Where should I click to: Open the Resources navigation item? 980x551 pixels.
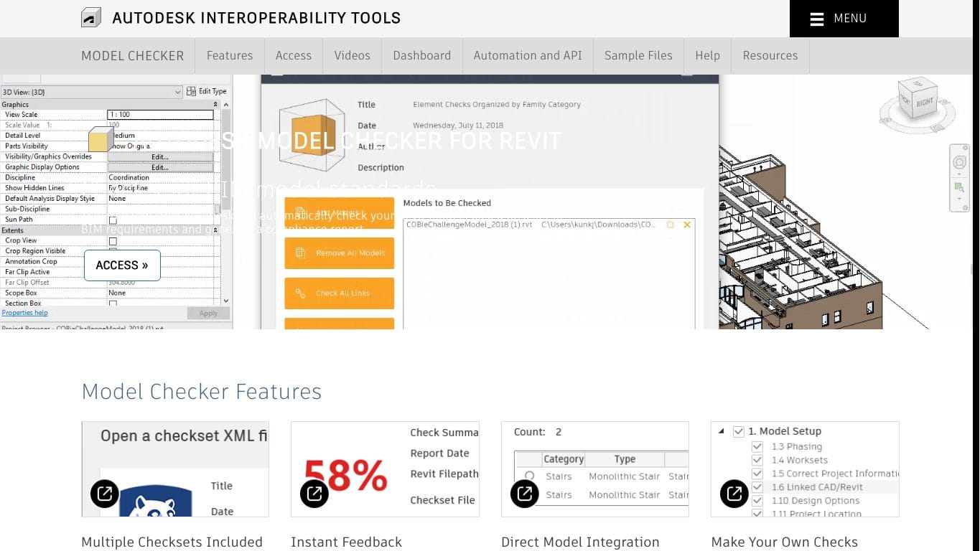pyautogui.click(x=770, y=55)
